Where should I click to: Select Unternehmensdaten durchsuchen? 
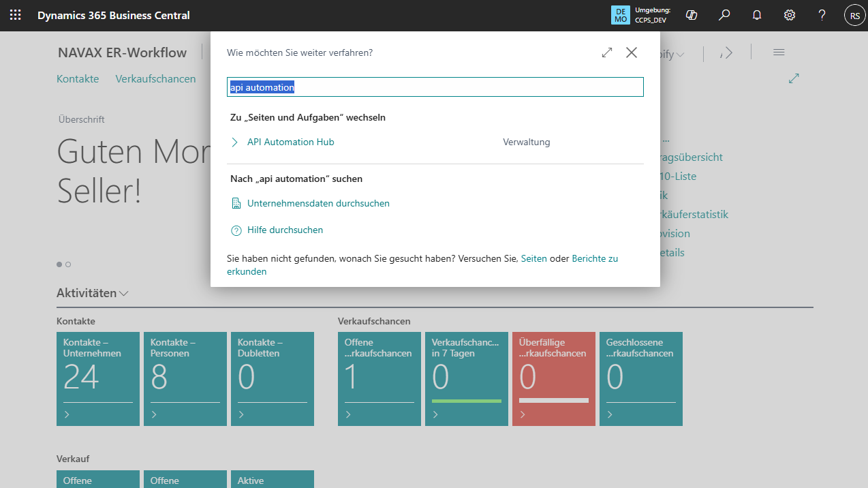318,203
